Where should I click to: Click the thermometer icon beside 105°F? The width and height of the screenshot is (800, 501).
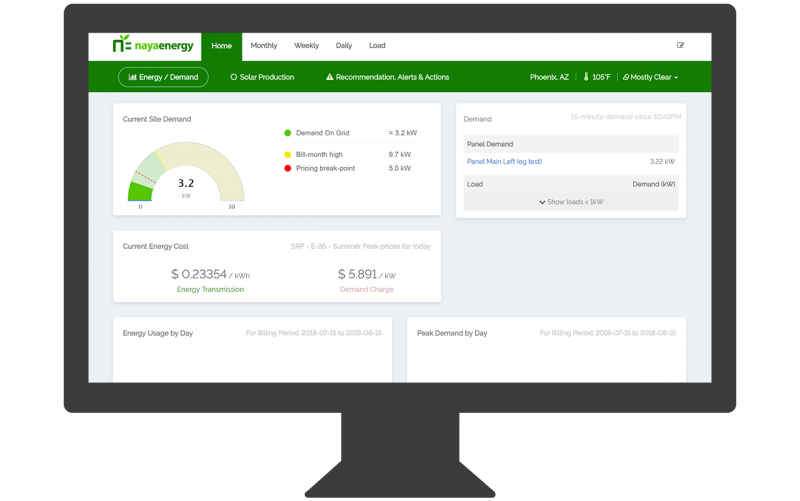(586, 77)
